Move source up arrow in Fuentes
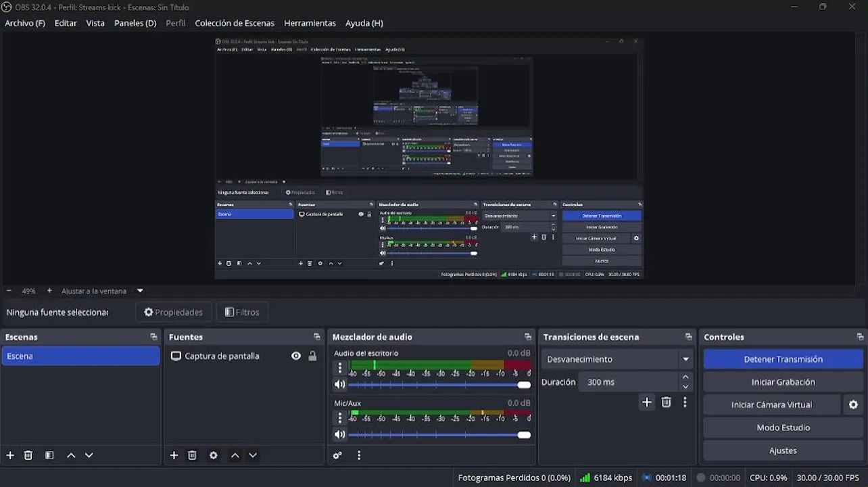Screen dimensions: 868x487 [x=235, y=455]
